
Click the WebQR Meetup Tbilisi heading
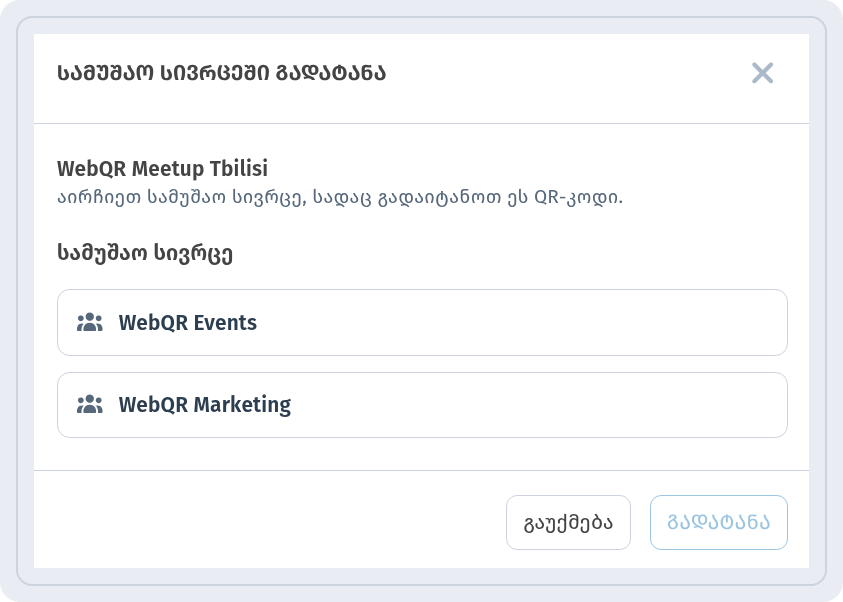tap(162, 168)
